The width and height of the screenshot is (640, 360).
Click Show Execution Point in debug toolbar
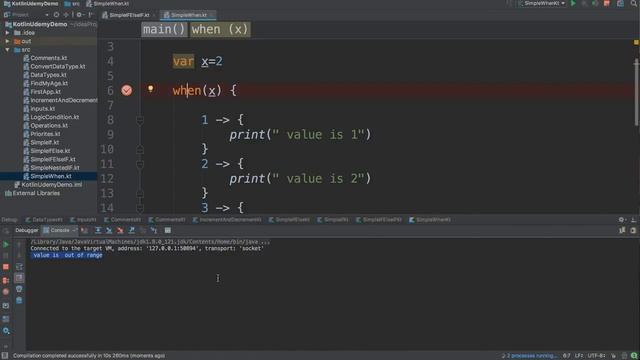coord(84,231)
